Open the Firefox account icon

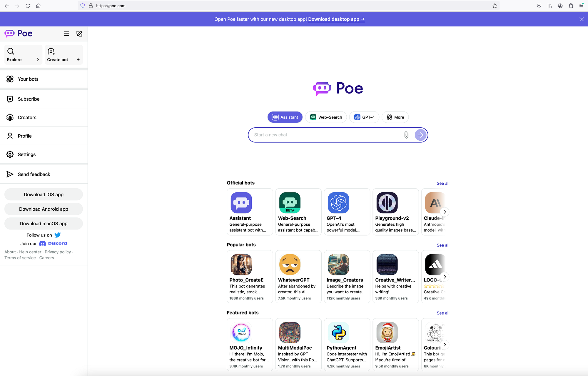[x=560, y=6]
